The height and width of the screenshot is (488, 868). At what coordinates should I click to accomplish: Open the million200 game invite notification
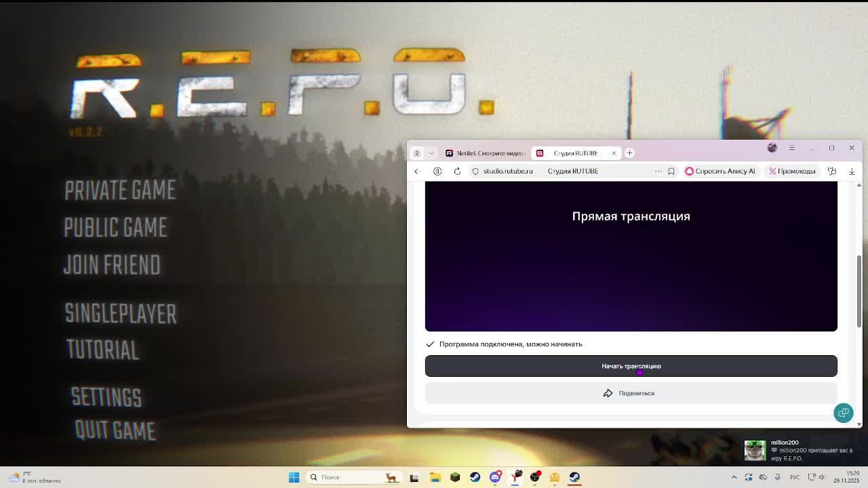pyautogui.click(x=804, y=450)
